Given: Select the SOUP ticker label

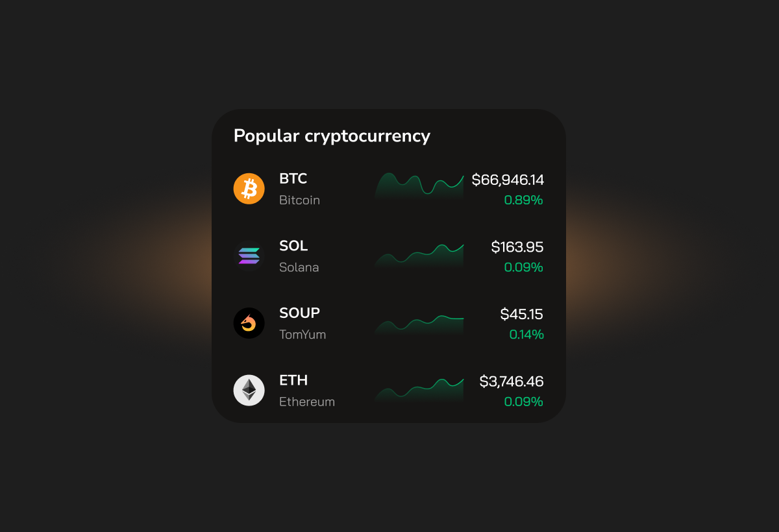Looking at the screenshot, I should (300, 313).
